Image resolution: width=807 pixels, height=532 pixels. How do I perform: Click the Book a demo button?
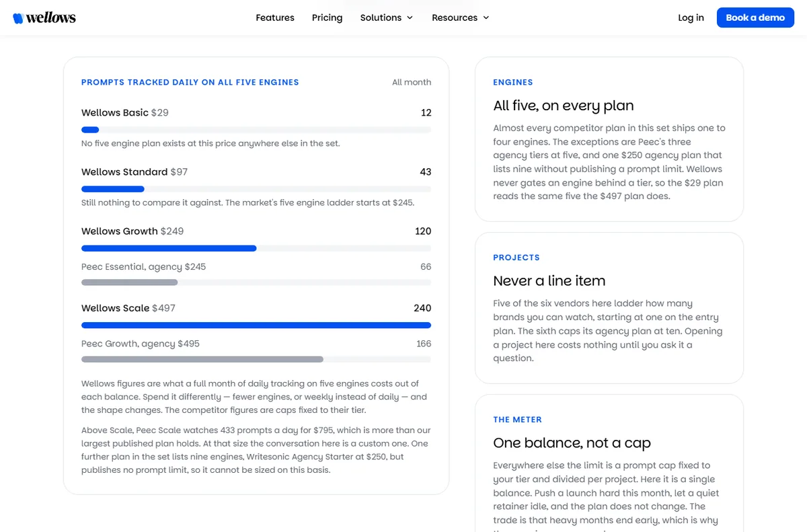(755, 17)
